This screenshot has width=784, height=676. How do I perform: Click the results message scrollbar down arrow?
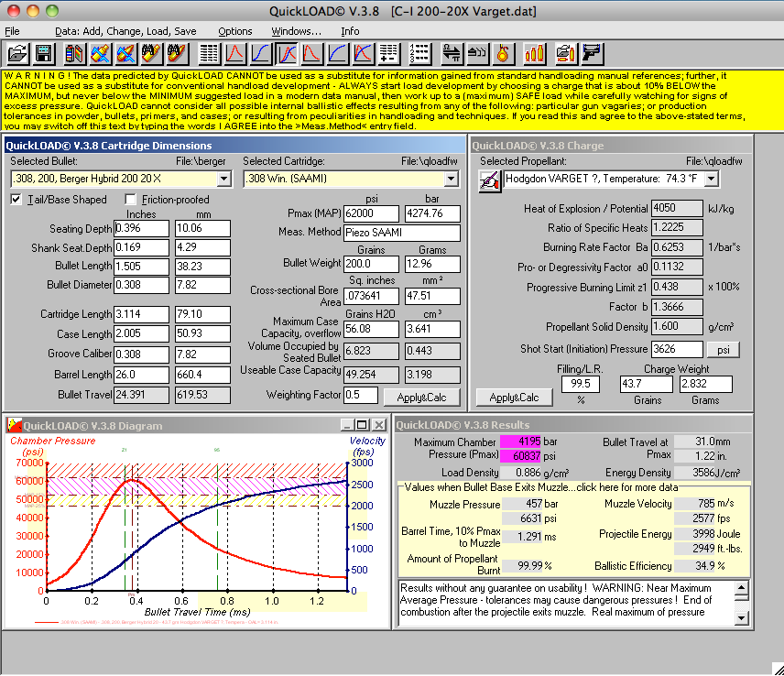(742, 618)
